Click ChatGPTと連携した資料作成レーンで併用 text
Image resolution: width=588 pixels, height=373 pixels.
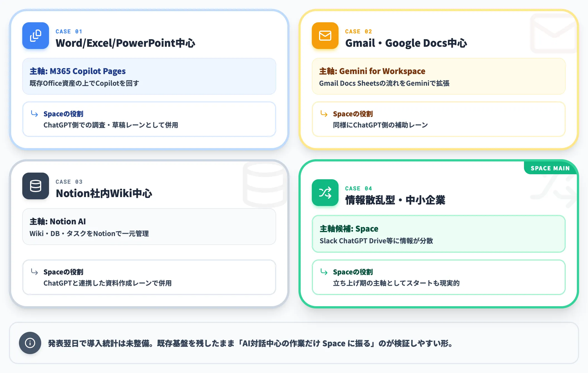click(x=107, y=283)
